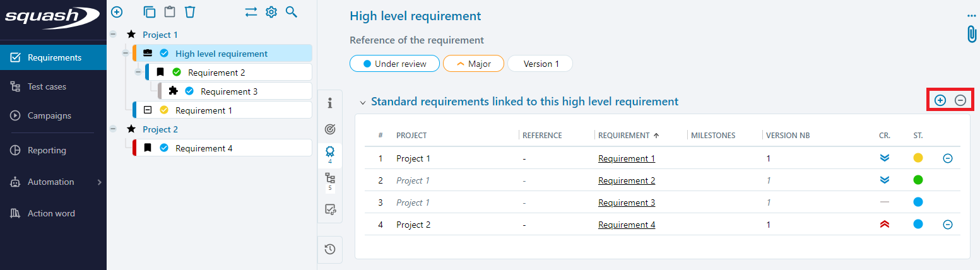Link a standard requirement with plus icon
Image resolution: width=980 pixels, height=270 pixels.
[x=940, y=100]
